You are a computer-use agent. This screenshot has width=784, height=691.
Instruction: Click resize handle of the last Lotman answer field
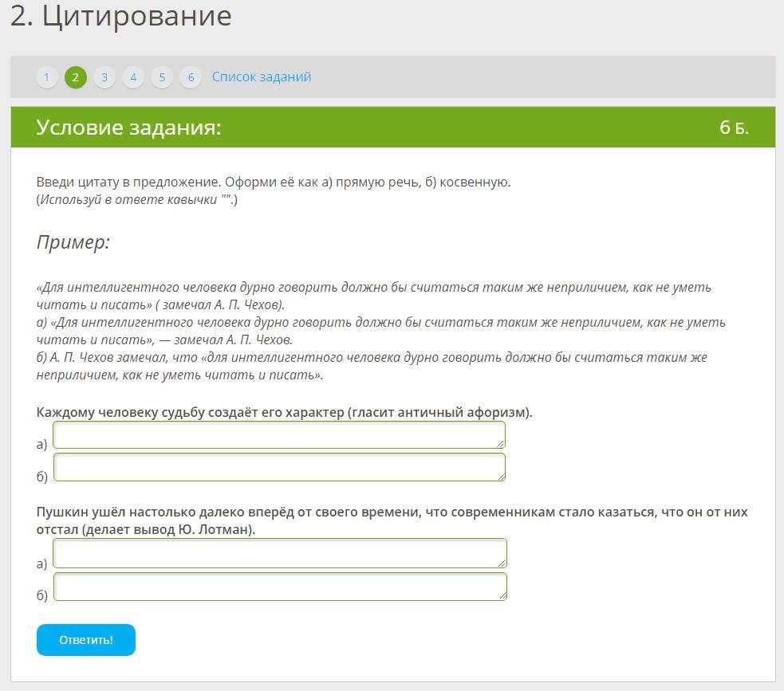click(502, 595)
